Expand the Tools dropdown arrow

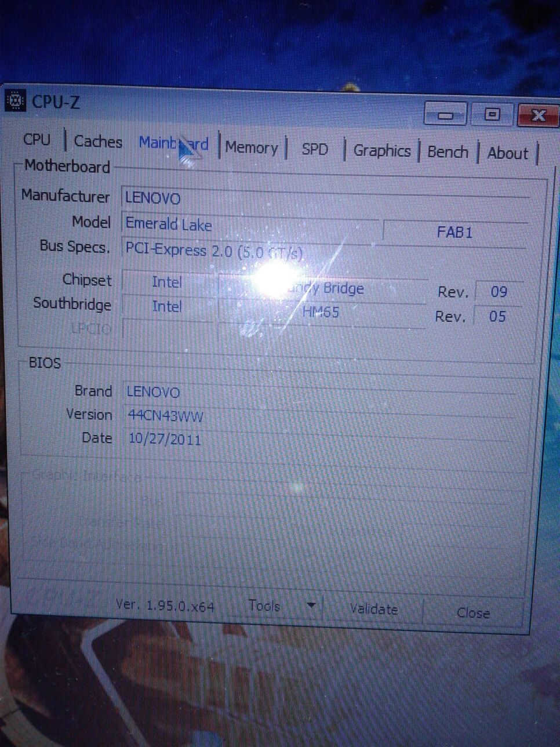point(311,606)
